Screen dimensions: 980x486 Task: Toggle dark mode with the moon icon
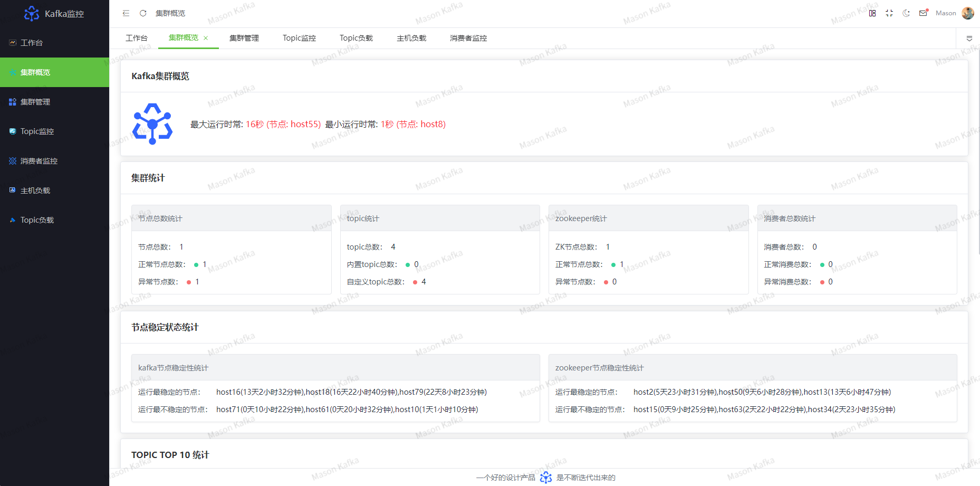coord(906,13)
